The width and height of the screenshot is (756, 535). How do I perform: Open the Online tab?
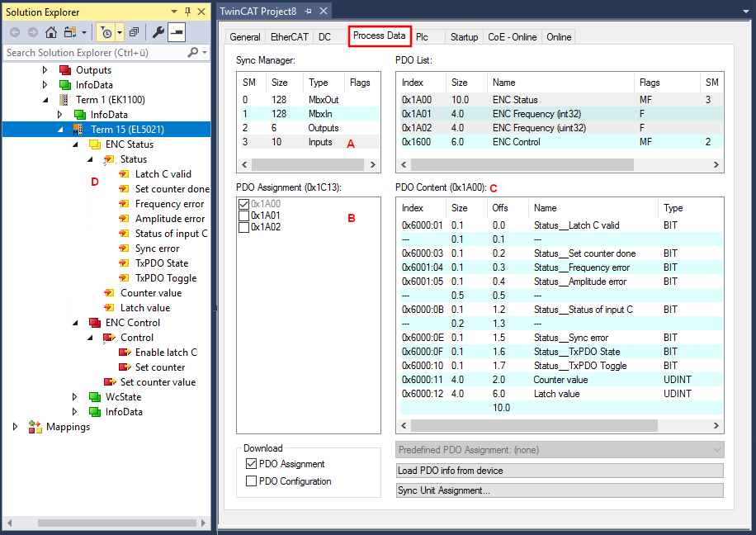559,37
